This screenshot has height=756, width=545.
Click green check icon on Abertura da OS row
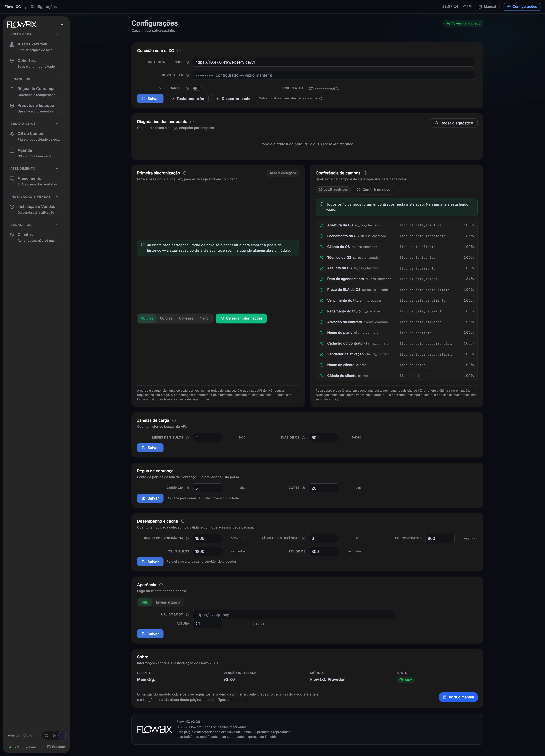pyautogui.click(x=321, y=225)
